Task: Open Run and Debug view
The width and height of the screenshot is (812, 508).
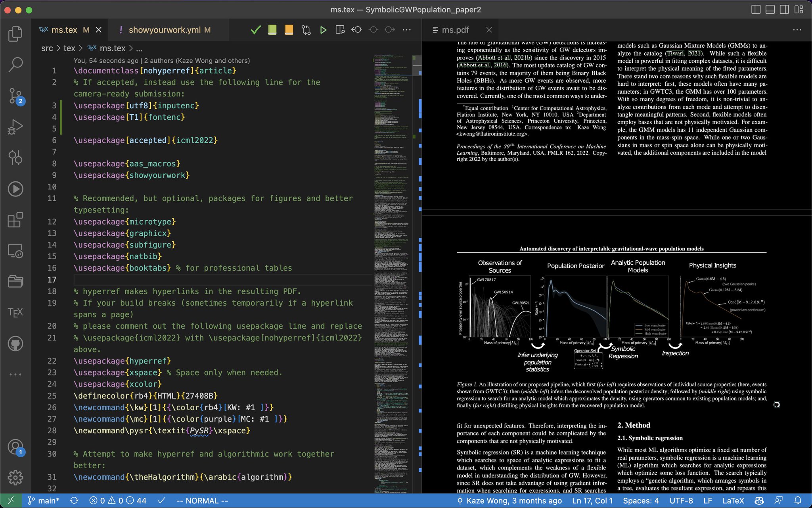Action: tap(15, 127)
